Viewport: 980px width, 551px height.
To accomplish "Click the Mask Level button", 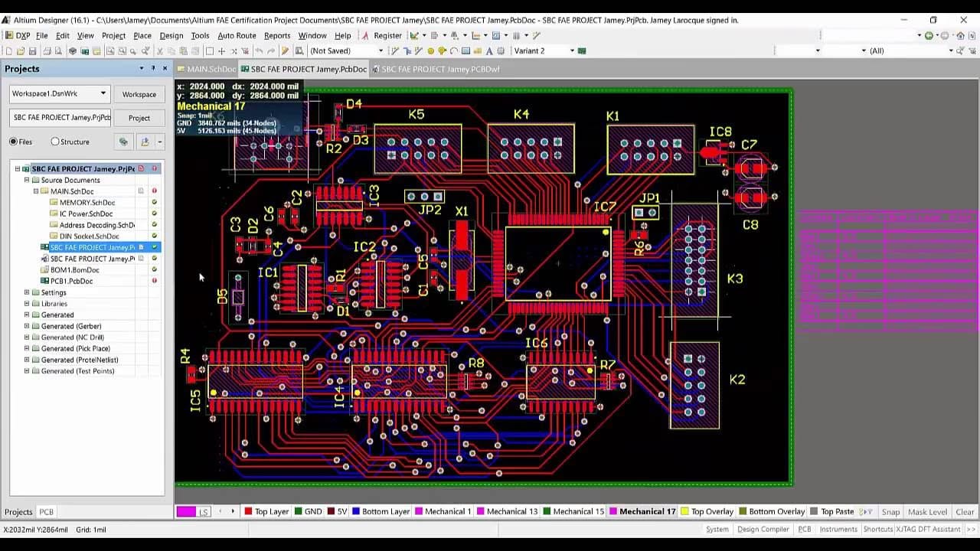I will [x=928, y=510].
